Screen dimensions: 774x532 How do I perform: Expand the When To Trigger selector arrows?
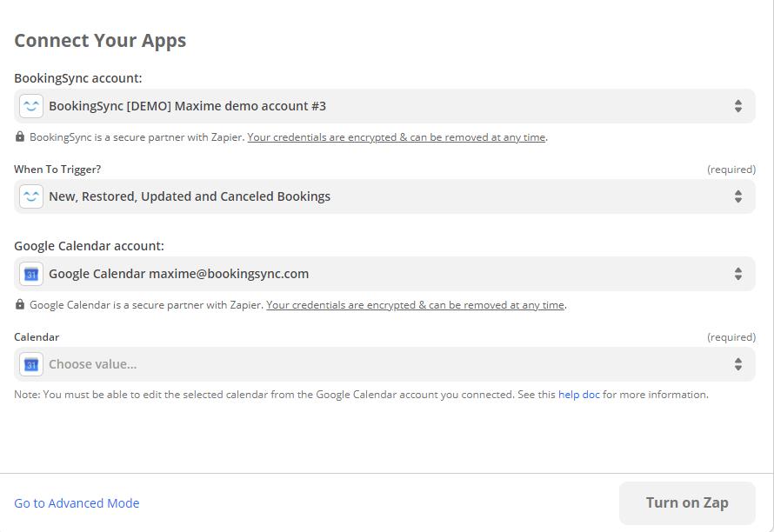(737, 196)
